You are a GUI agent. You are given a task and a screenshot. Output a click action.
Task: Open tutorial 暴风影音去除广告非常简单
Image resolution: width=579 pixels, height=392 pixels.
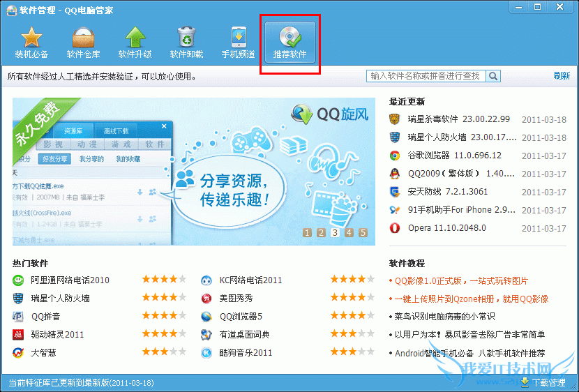pyautogui.click(x=469, y=335)
